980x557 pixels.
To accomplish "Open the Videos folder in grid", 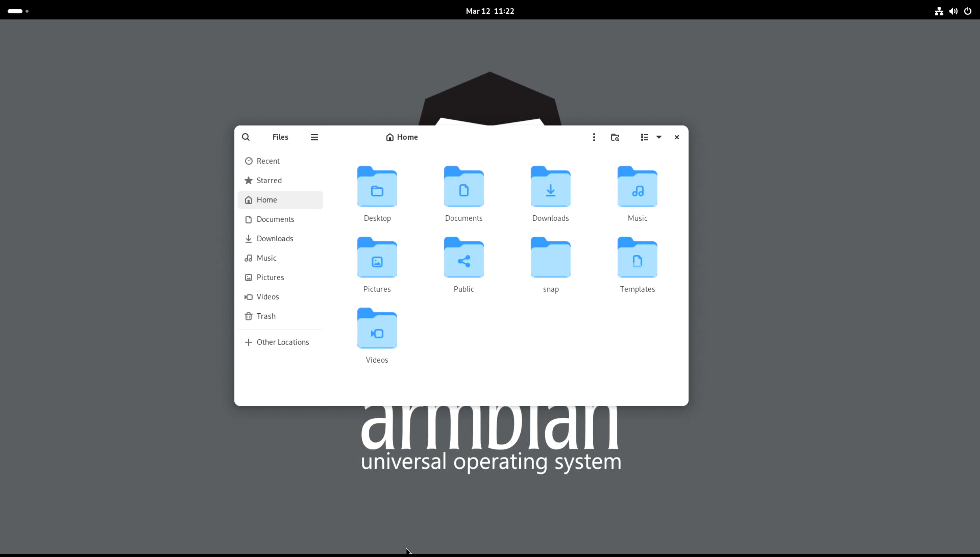I will 377,329.
